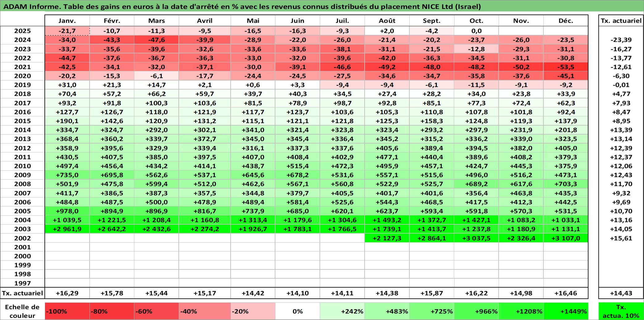Select the +500,0 cell in March 2006
This screenshot has height=320, width=644.
157,202
